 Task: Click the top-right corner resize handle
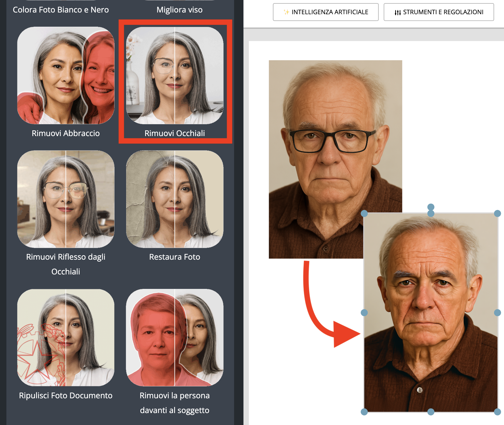[497, 213]
